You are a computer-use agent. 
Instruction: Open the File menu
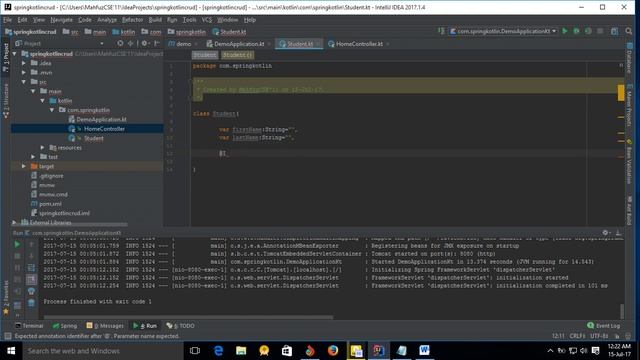[7, 20]
